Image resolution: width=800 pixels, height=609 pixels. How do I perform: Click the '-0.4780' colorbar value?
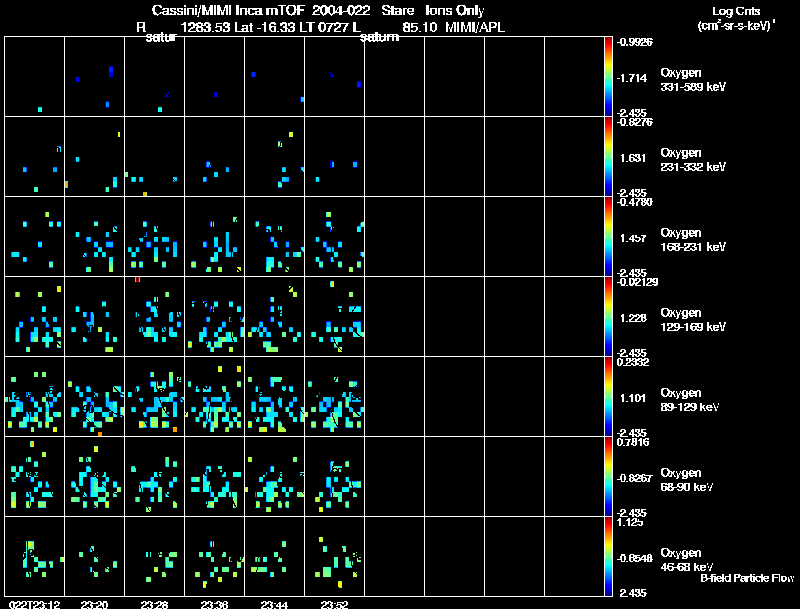(x=635, y=202)
